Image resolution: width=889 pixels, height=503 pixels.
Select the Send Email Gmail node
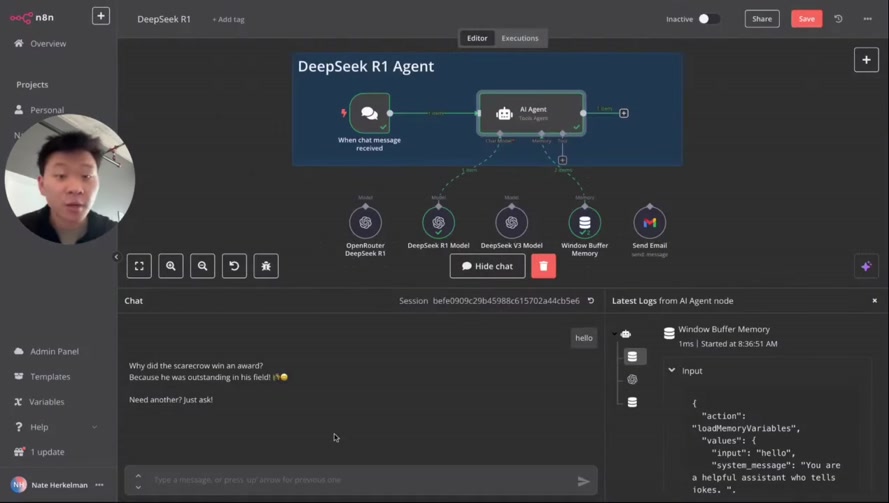click(650, 222)
